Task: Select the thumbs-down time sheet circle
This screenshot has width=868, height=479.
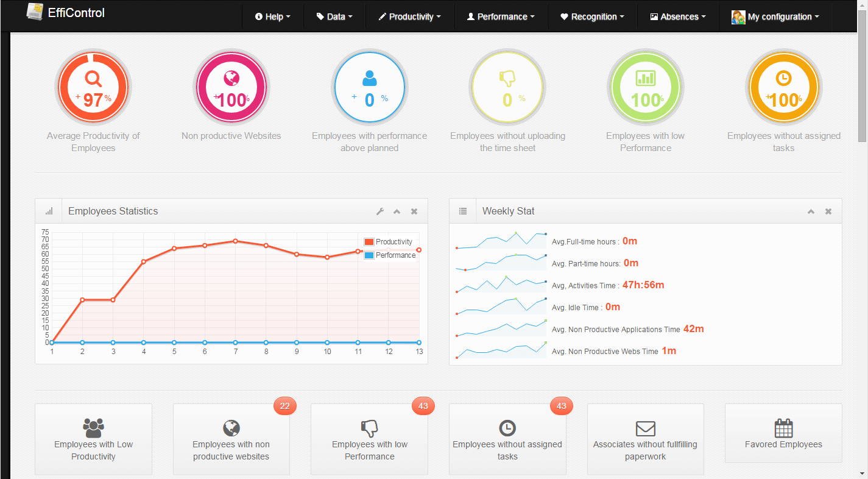Action: point(507,88)
